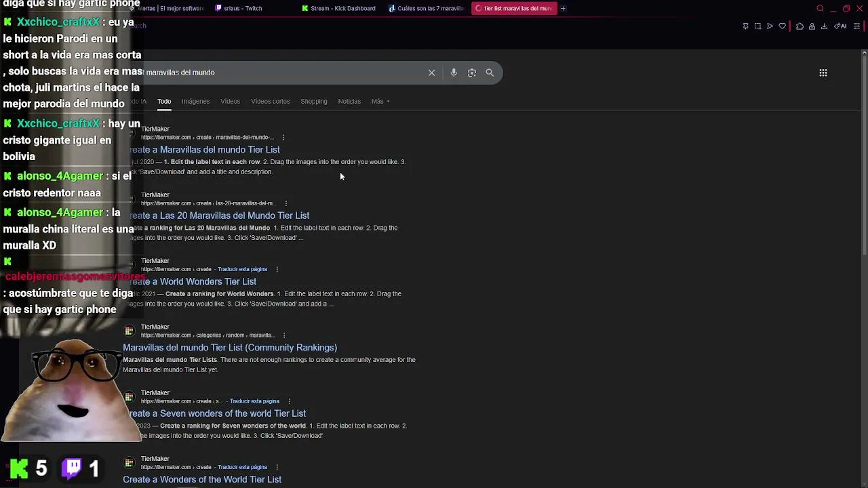Image resolution: width=868 pixels, height=488 pixels.
Task: Open the player play icon in toolbar
Action: (770, 26)
